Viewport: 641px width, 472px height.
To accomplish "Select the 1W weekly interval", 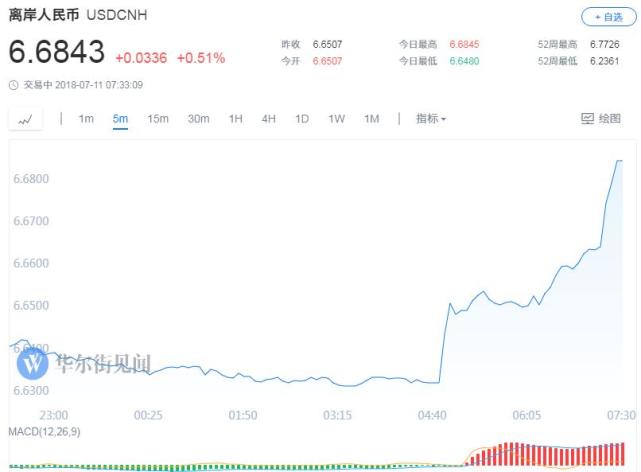I will pos(336,119).
